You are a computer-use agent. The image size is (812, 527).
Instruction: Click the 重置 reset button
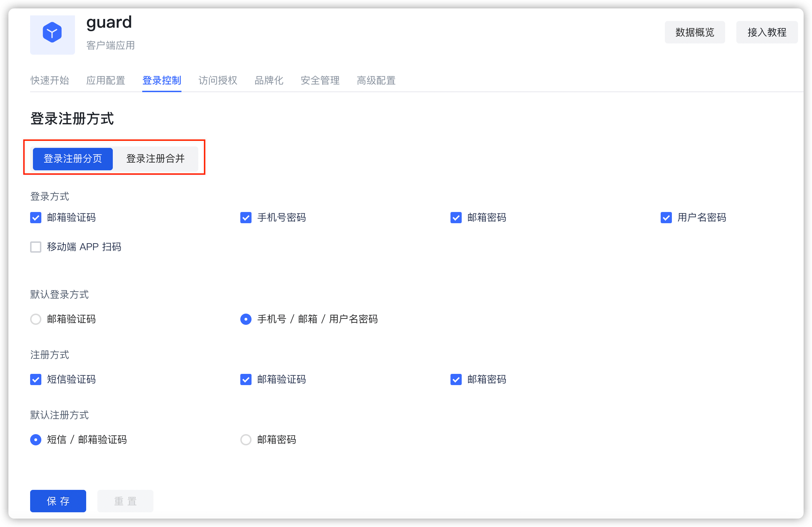pyautogui.click(x=125, y=501)
